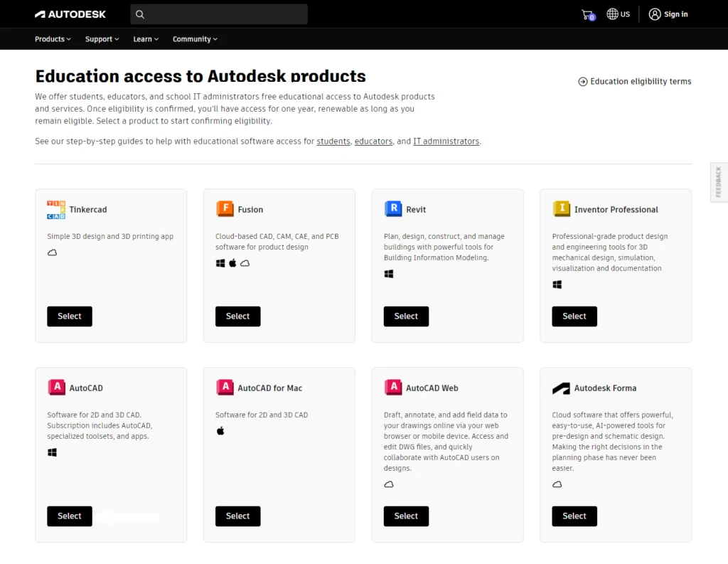Select the Tinkercad product
Image resolution: width=728 pixels, height=564 pixels.
coord(70,316)
